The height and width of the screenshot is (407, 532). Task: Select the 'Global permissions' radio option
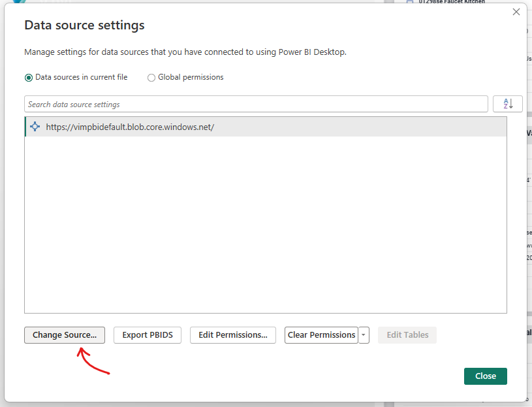[151, 77]
